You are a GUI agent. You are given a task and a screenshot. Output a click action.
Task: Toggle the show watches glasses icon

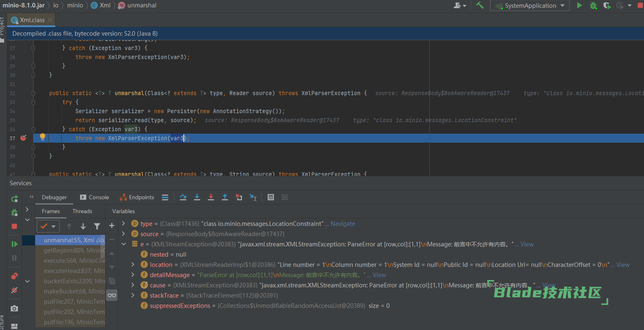[112, 295]
